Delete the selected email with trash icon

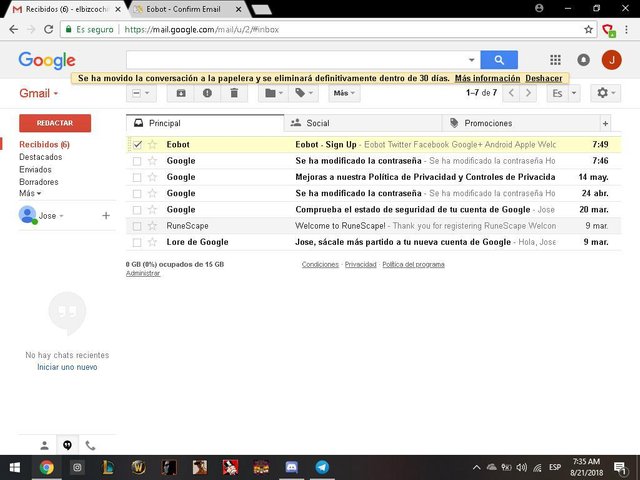click(x=234, y=93)
